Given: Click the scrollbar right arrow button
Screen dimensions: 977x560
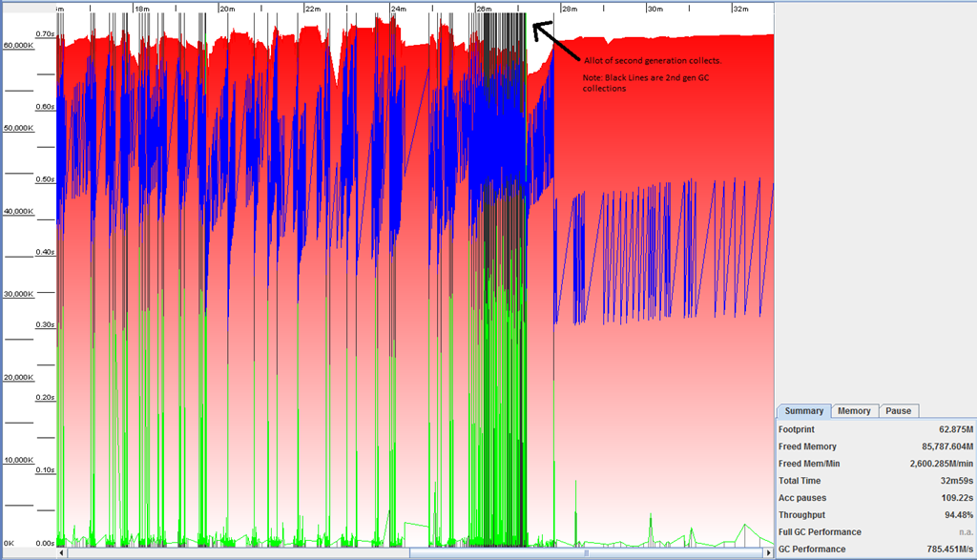Looking at the screenshot, I should point(767,552).
